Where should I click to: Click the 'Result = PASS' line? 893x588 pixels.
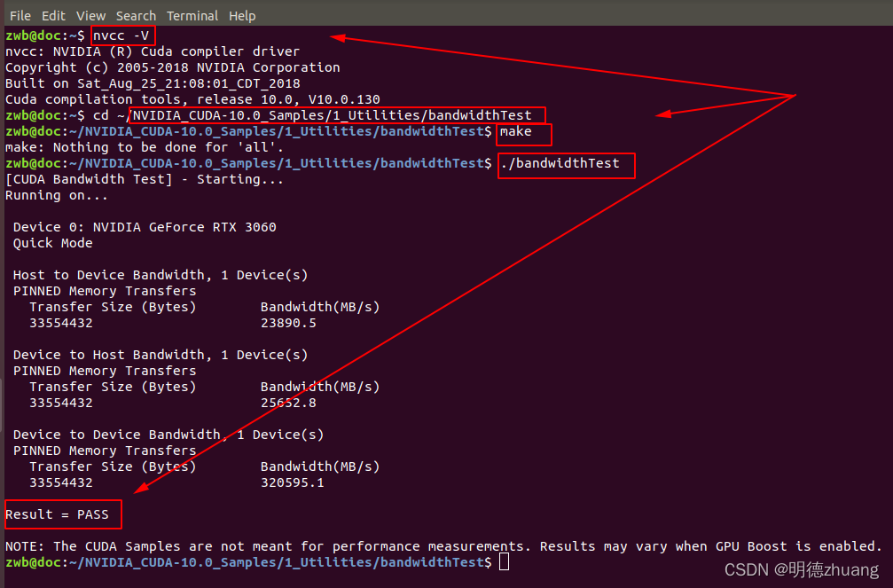57,514
